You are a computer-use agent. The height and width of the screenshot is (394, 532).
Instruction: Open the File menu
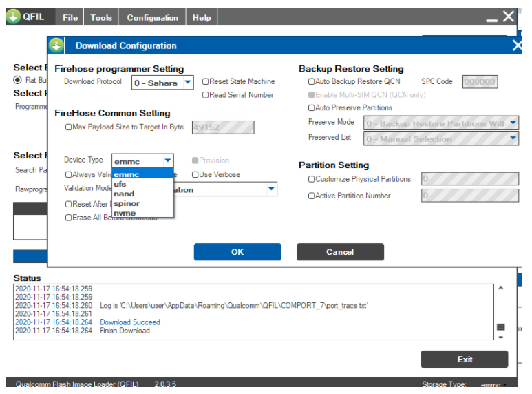(x=70, y=17)
